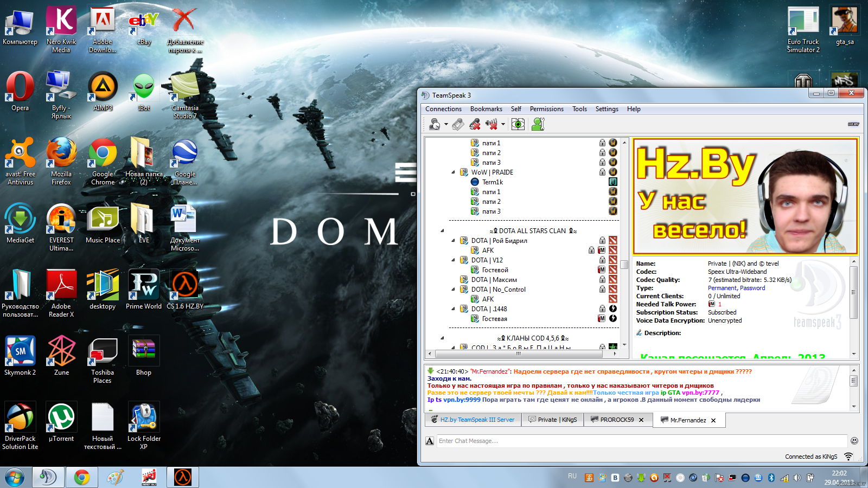868x488 pixels.
Task: Open the chat text formatting A button
Action: tap(430, 441)
